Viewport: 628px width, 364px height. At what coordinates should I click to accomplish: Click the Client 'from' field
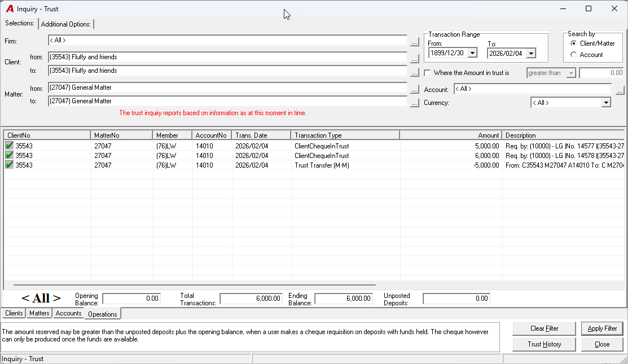pos(227,57)
